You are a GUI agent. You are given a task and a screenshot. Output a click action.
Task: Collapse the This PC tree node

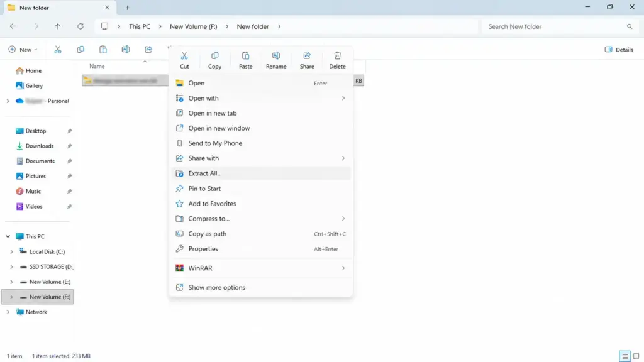8,236
